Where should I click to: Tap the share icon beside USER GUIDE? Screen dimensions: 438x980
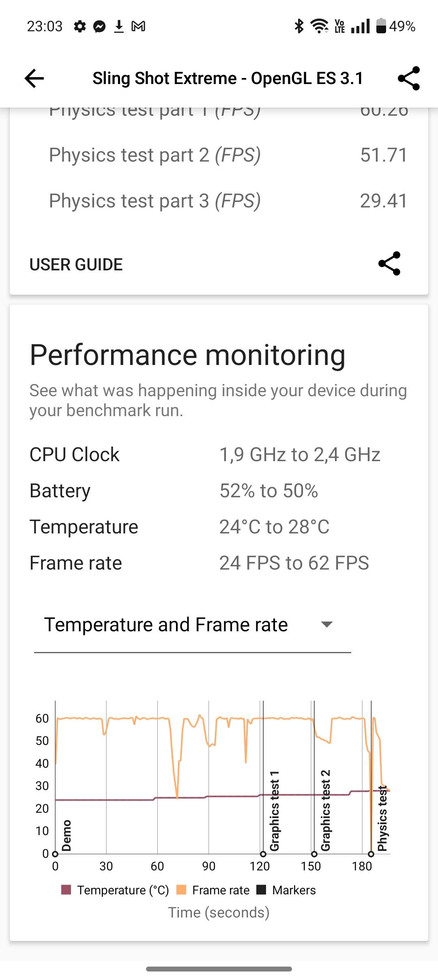(389, 264)
